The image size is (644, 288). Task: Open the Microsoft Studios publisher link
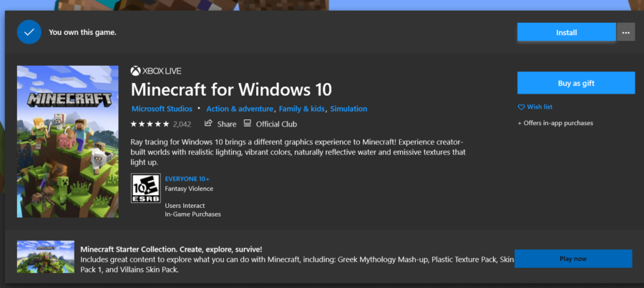click(x=162, y=109)
